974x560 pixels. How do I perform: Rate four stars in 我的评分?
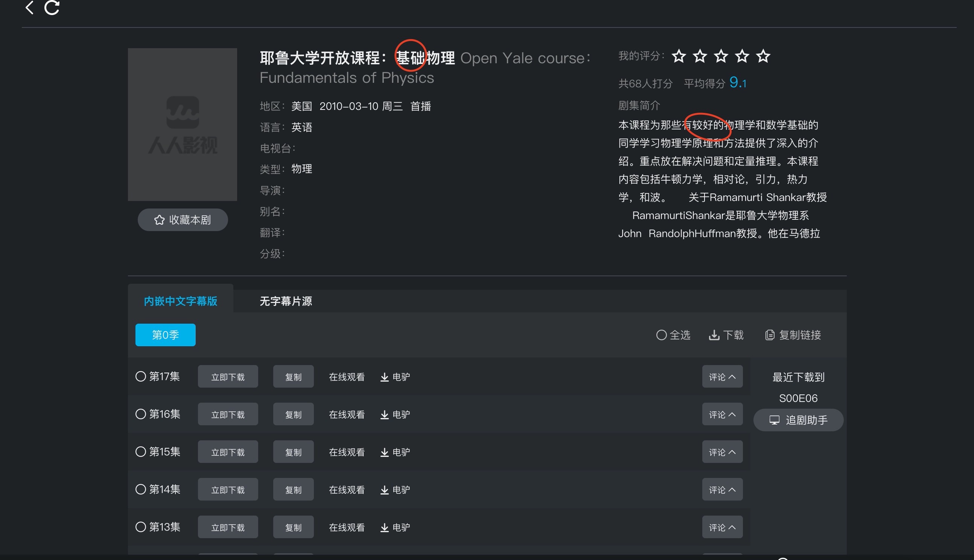point(742,56)
